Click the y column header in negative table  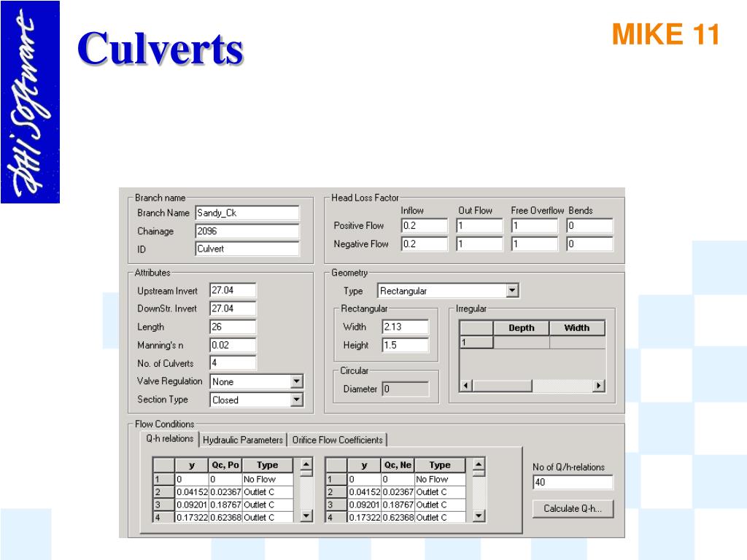click(364, 464)
